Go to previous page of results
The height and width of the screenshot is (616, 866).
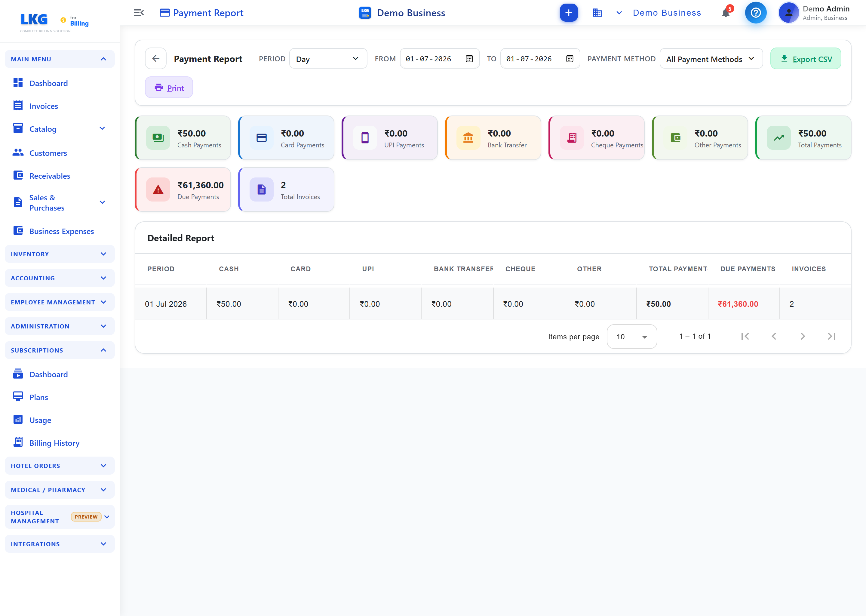coord(774,337)
